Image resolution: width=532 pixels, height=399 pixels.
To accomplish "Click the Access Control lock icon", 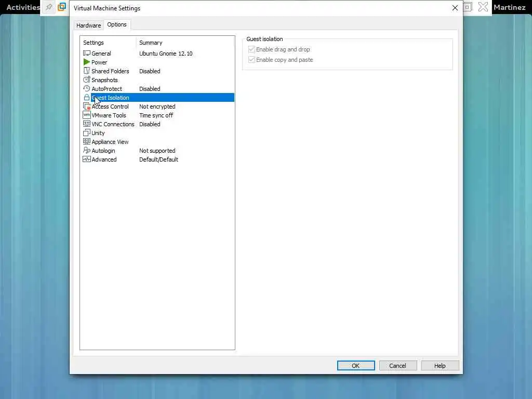I will click(87, 106).
